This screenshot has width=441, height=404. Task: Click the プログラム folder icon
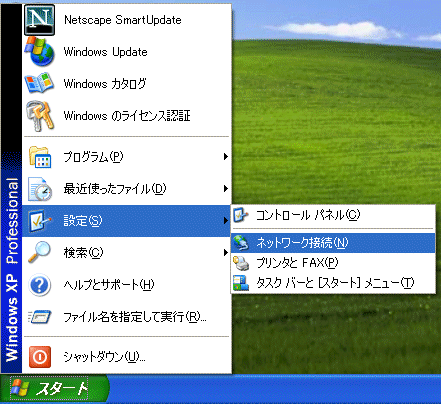40,157
